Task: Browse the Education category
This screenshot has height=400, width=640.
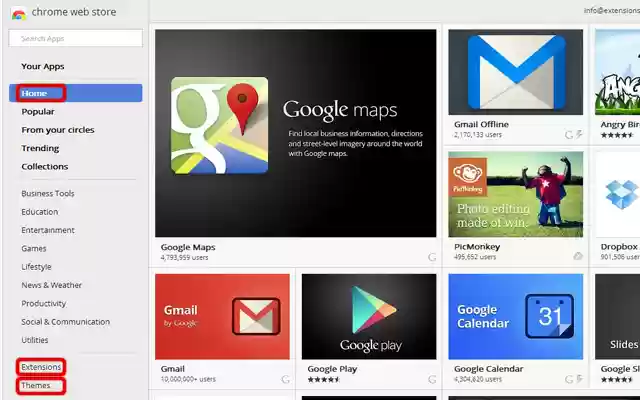Action: (40, 212)
